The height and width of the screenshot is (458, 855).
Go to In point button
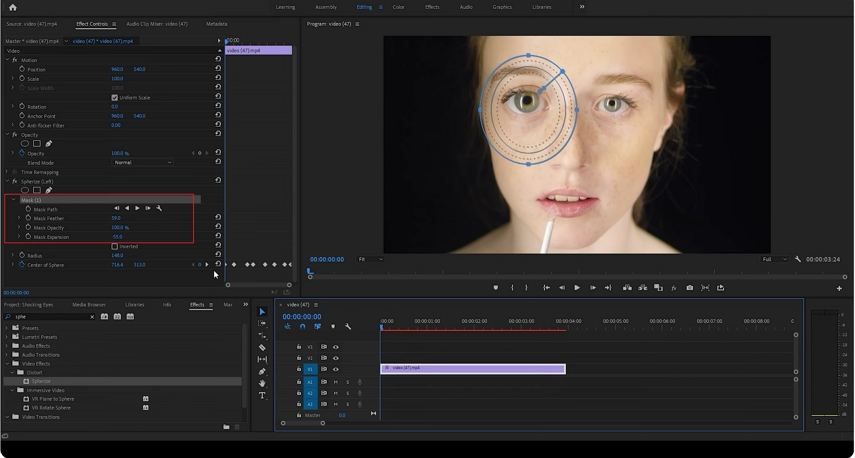click(546, 288)
